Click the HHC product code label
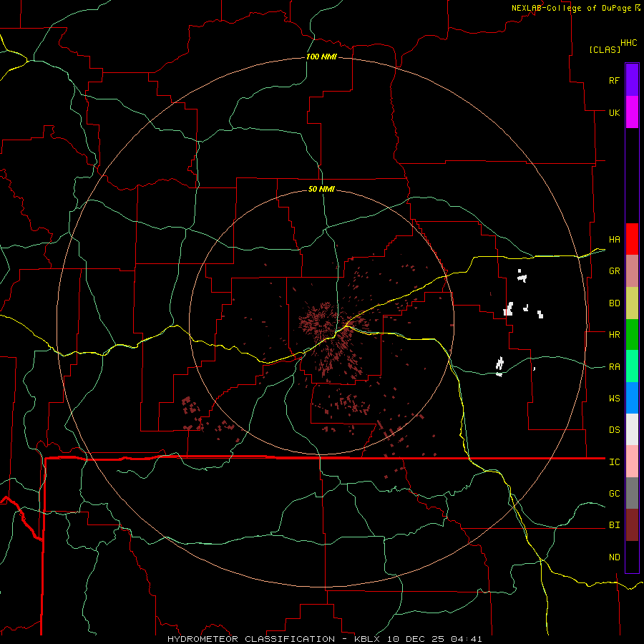Image resolution: width=644 pixels, height=644 pixels. (628, 43)
